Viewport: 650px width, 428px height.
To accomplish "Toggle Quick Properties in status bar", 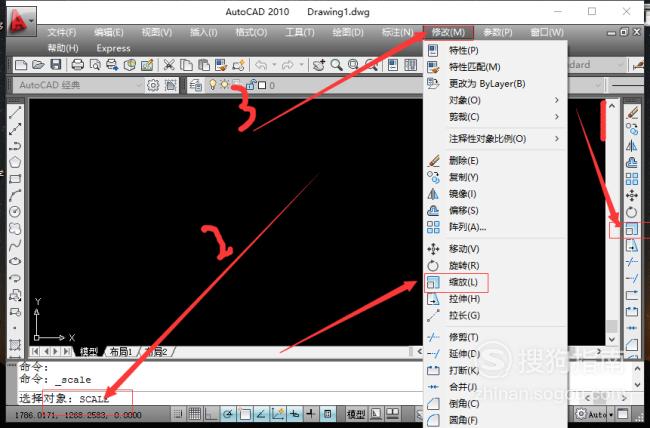I will coord(327,413).
